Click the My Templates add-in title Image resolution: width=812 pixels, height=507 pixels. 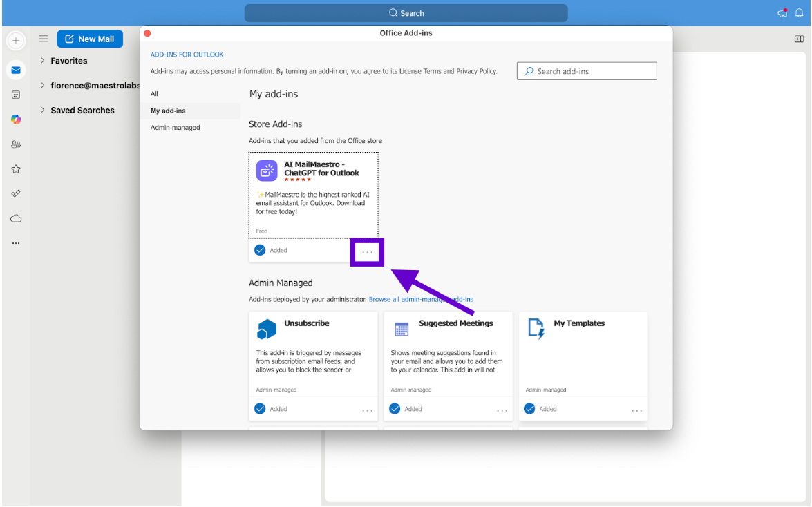click(579, 323)
